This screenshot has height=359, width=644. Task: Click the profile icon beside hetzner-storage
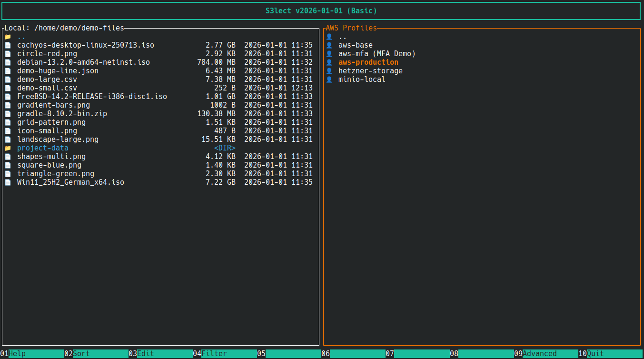click(329, 70)
